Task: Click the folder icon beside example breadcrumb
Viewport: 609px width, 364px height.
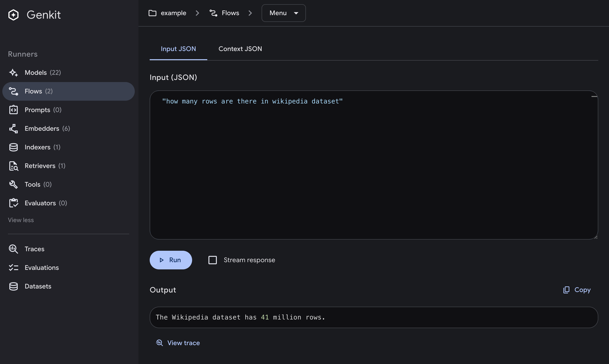Action: [152, 13]
